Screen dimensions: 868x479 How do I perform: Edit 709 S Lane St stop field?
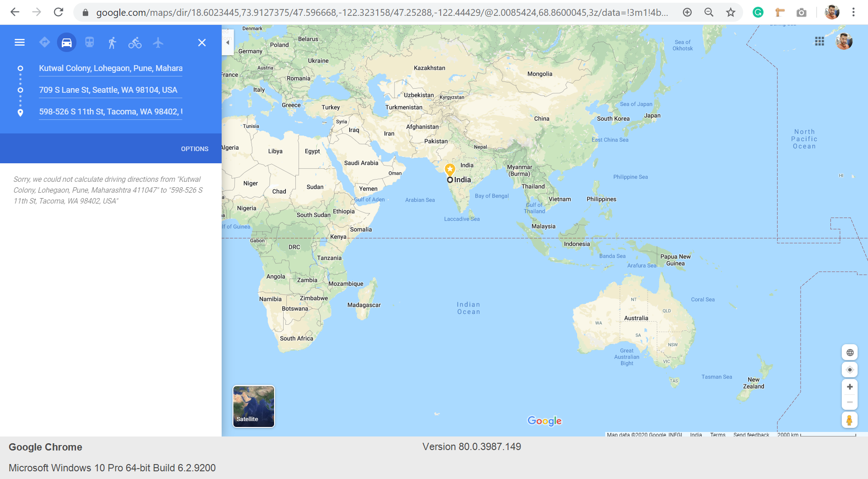coord(110,90)
